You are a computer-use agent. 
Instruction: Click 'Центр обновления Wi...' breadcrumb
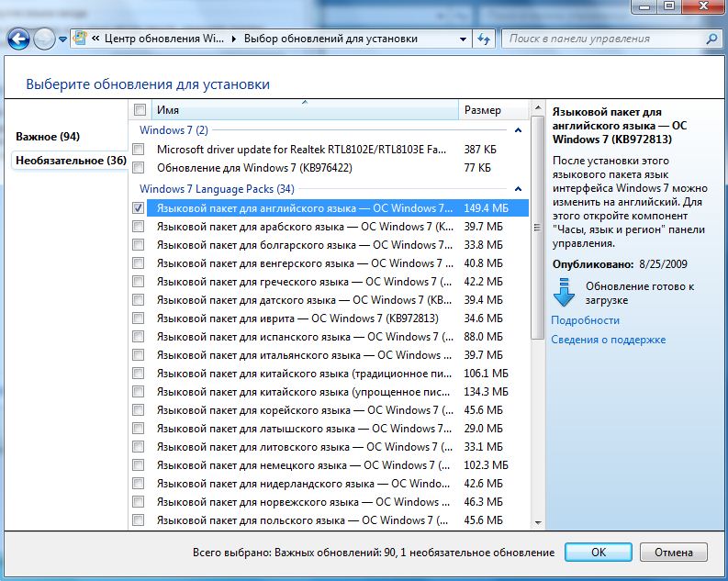tap(164, 39)
